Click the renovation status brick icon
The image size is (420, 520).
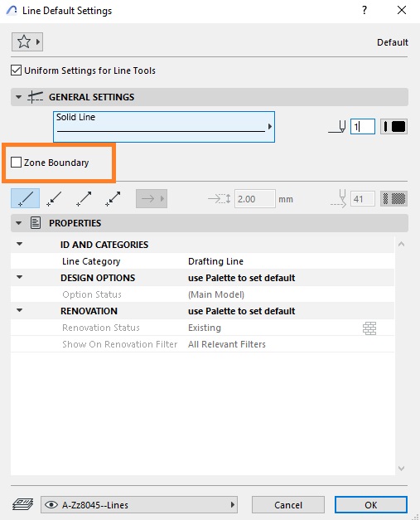pyautogui.click(x=369, y=328)
